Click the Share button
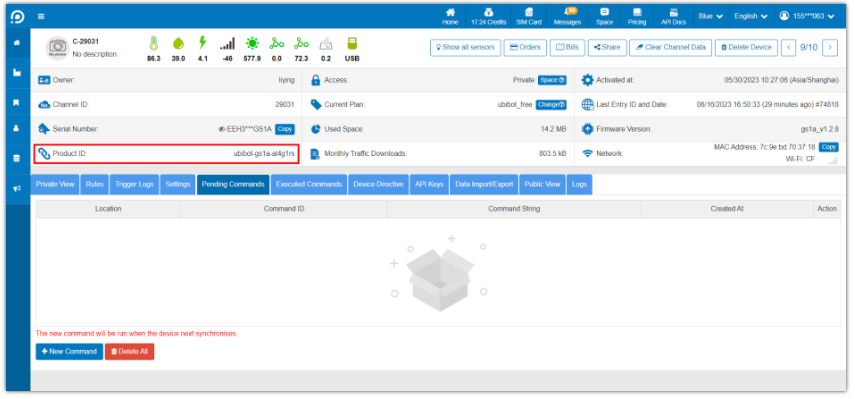Screen dimensions: 855x399 pyautogui.click(x=607, y=47)
